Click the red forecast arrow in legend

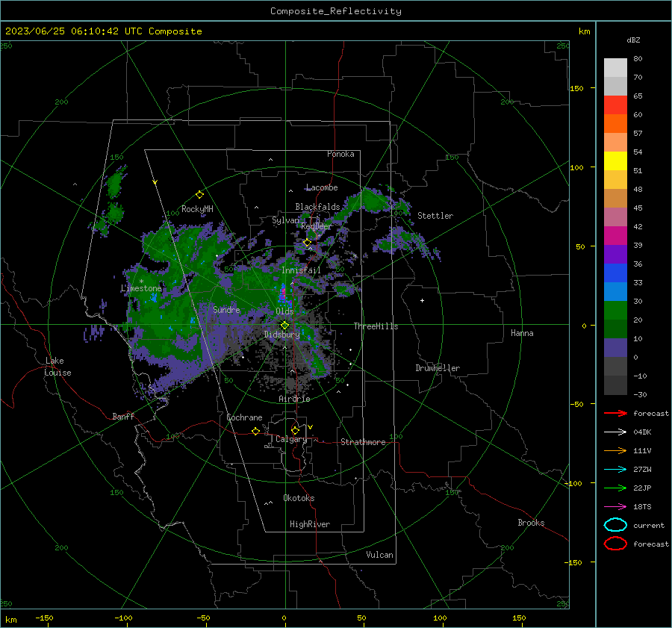615,413
